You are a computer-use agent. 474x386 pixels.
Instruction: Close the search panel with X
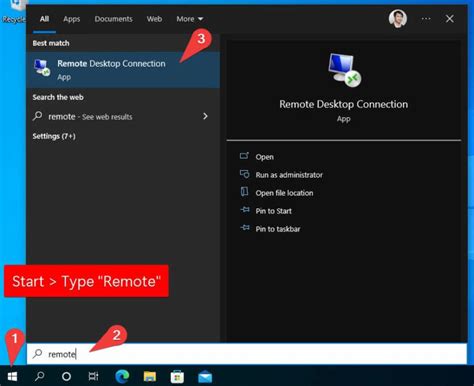coord(450,19)
